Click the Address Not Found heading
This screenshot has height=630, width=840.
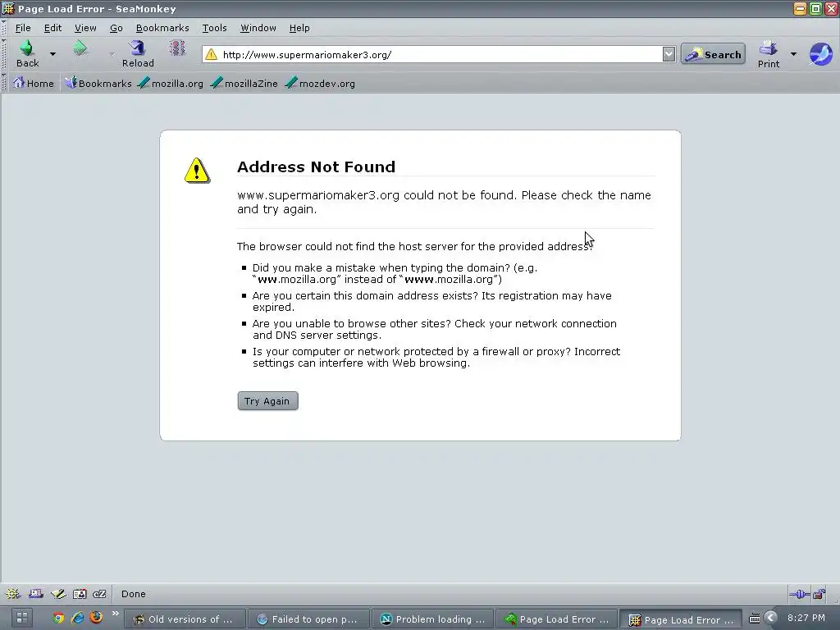point(316,167)
